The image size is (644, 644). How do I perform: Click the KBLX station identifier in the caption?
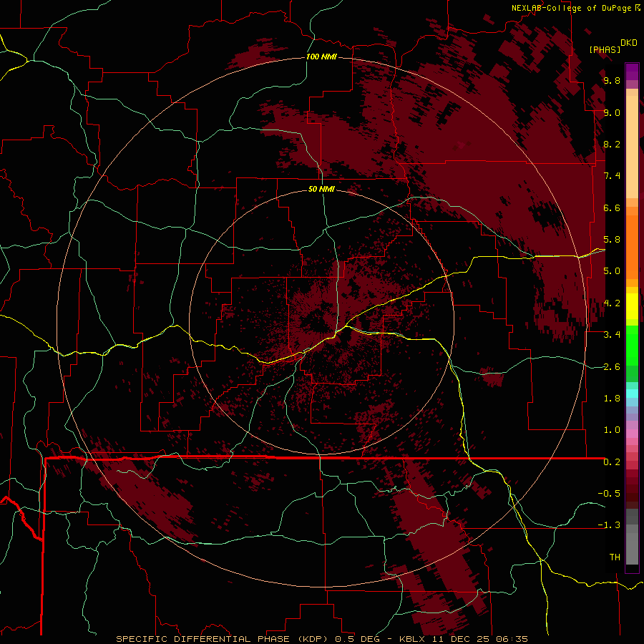pyautogui.click(x=411, y=639)
